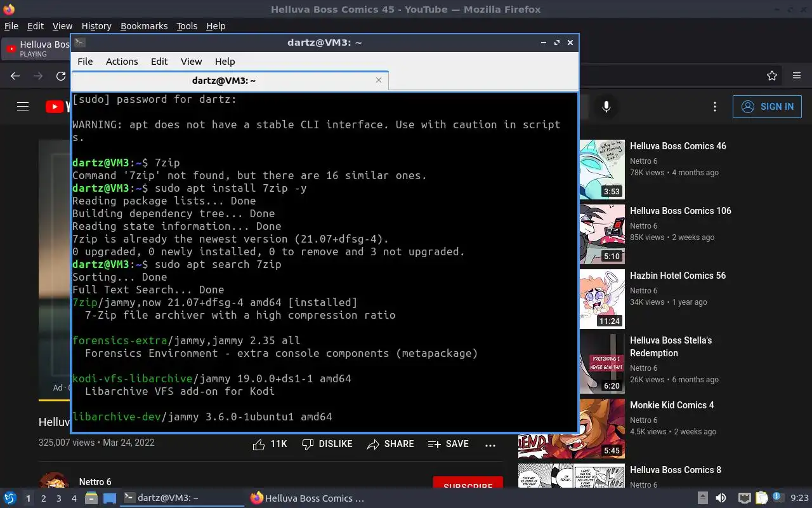Open Firefox Help menu
The height and width of the screenshot is (508, 812).
pos(216,26)
